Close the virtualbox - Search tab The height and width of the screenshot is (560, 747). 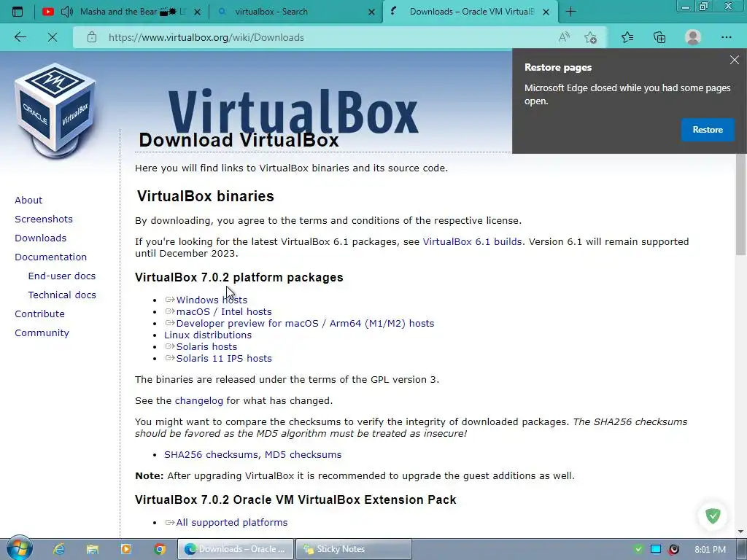tap(371, 12)
